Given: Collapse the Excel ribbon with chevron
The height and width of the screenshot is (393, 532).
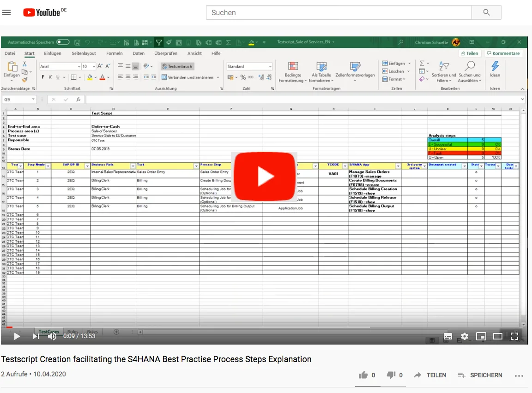Looking at the screenshot, I should [522, 89].
